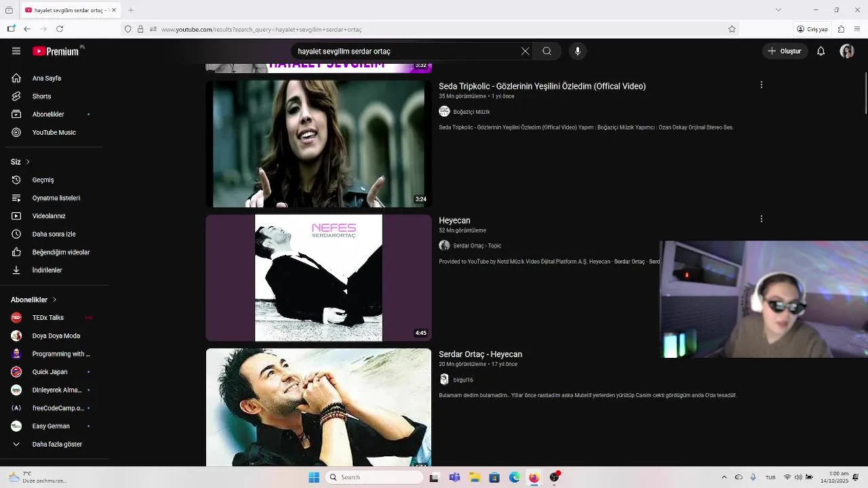Open options menu for Heyecan video

761,219
